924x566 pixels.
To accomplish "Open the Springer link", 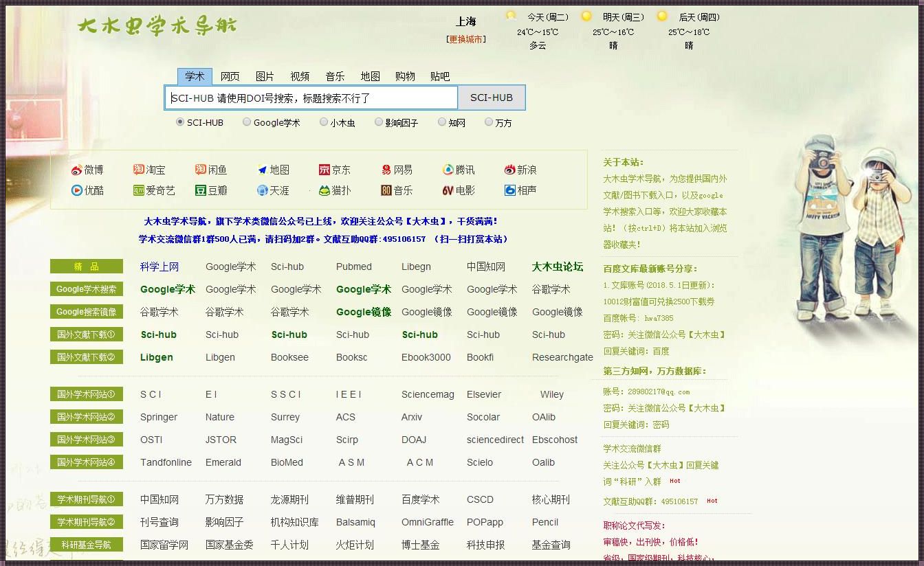I will click(x=159, y=417).
